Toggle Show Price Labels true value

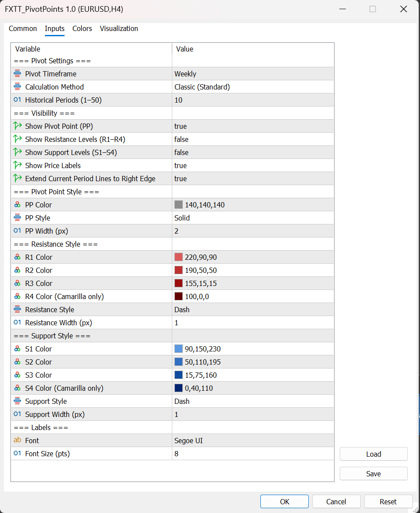pyautogui.click(x=181, y=165)
